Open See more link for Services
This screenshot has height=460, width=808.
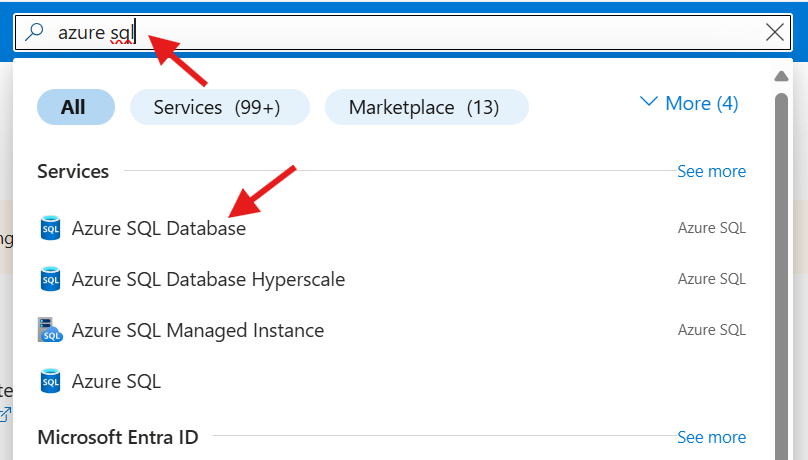711,171
